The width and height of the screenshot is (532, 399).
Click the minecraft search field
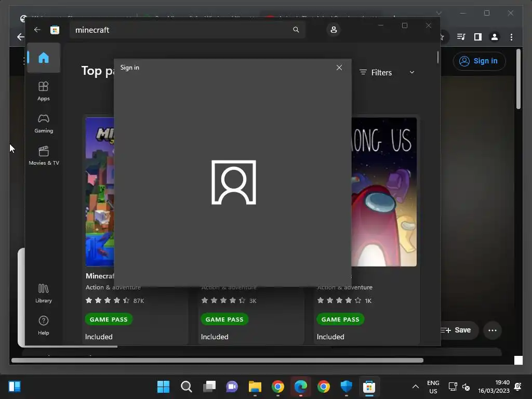pos(187,30)
